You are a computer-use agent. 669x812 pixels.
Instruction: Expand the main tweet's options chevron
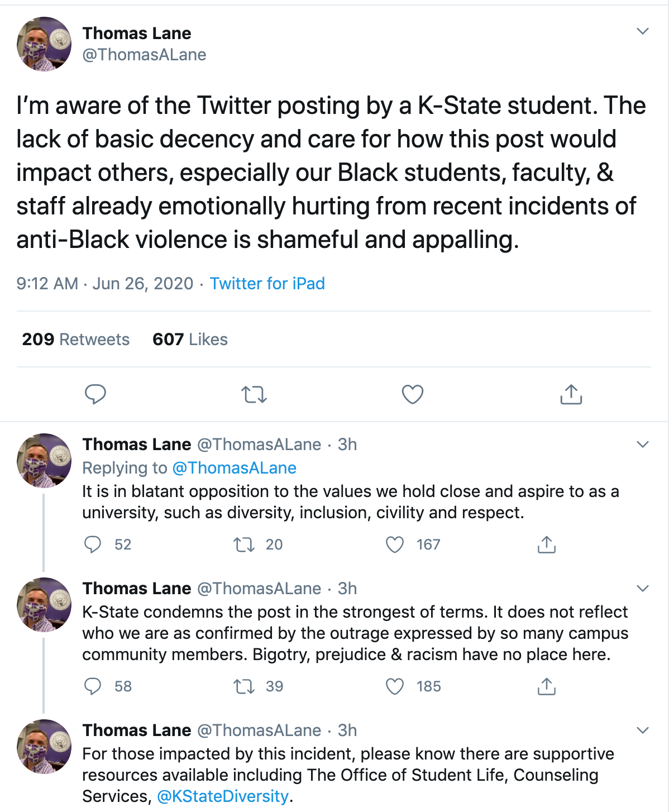[x=643, y=31]
